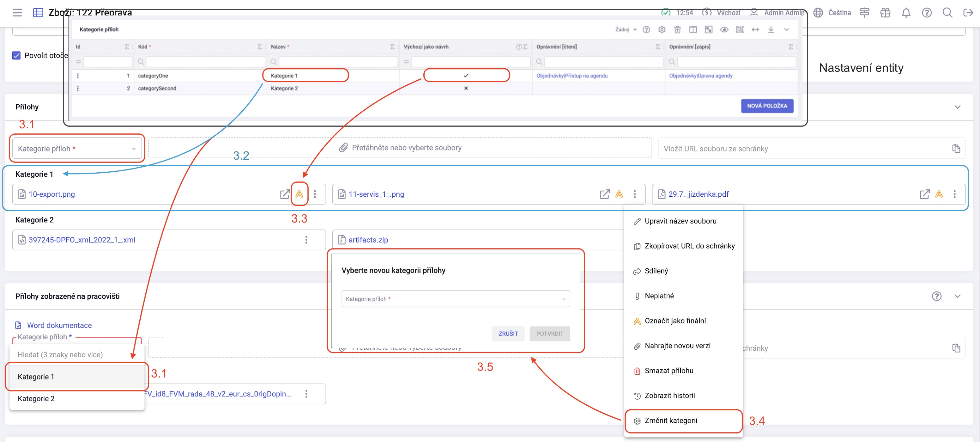Select Změnit kategorii from context menu
Viewport: 980px width, 442px height.
671,421
